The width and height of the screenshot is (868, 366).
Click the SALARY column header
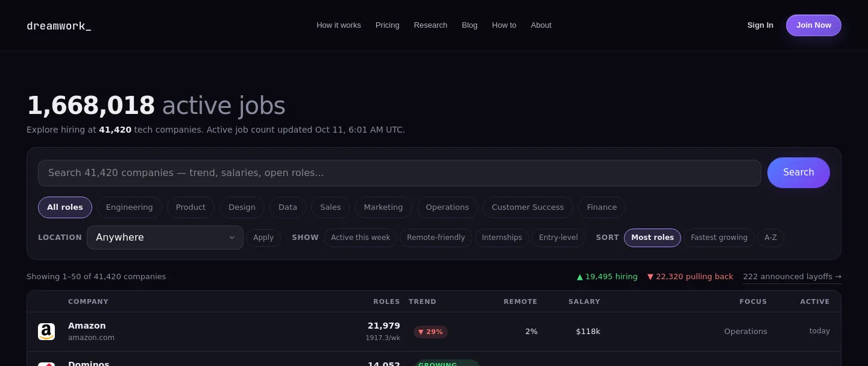click(584, 301)
